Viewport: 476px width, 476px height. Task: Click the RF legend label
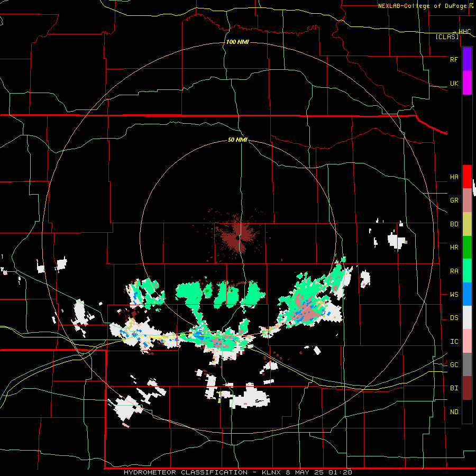click(x=454, y=59)
